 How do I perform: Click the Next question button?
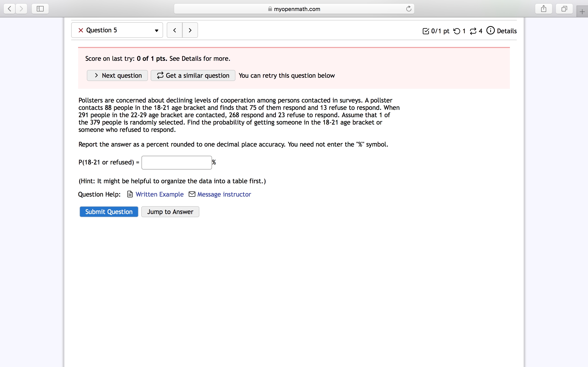117,75
